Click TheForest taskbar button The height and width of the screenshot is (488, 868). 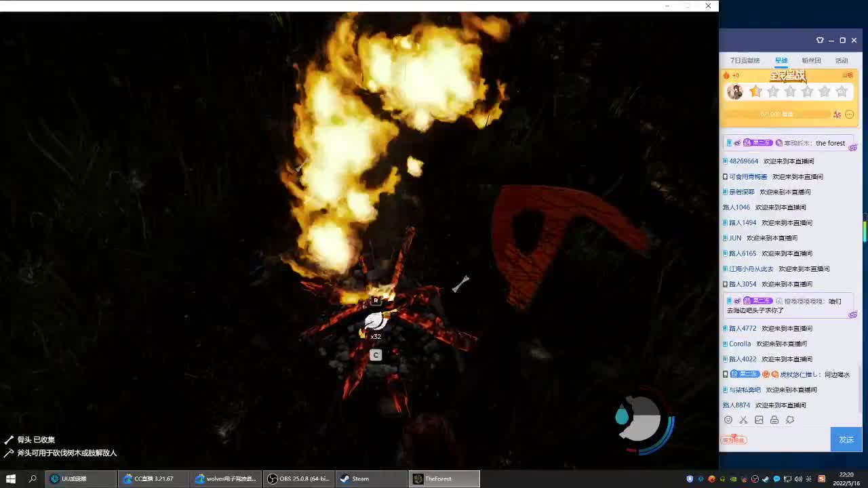point(444,479)
